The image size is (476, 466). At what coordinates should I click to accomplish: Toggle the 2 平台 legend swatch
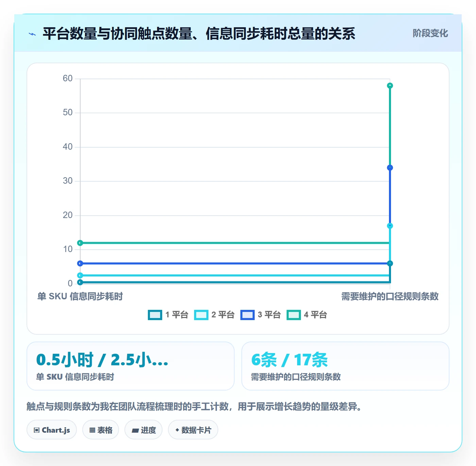pyautogui.click(x=201, y=315)
